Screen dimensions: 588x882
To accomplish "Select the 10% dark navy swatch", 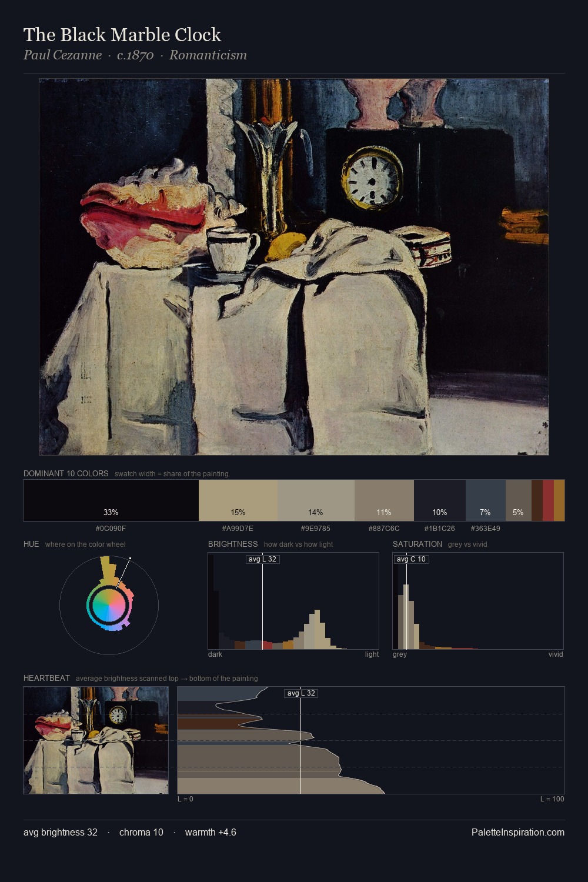I will point(440,500).
